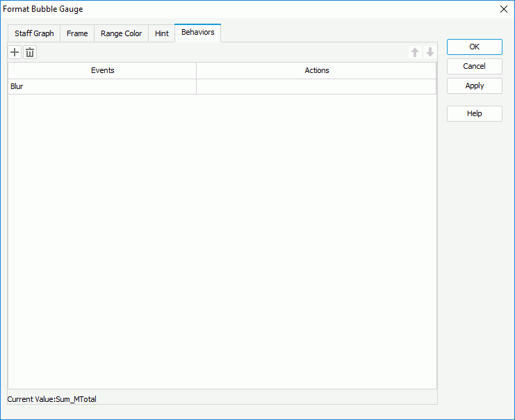Open the Frame tab
This screenshot has height=420, width=515.
pyautogui.click(x=77, y=33)
